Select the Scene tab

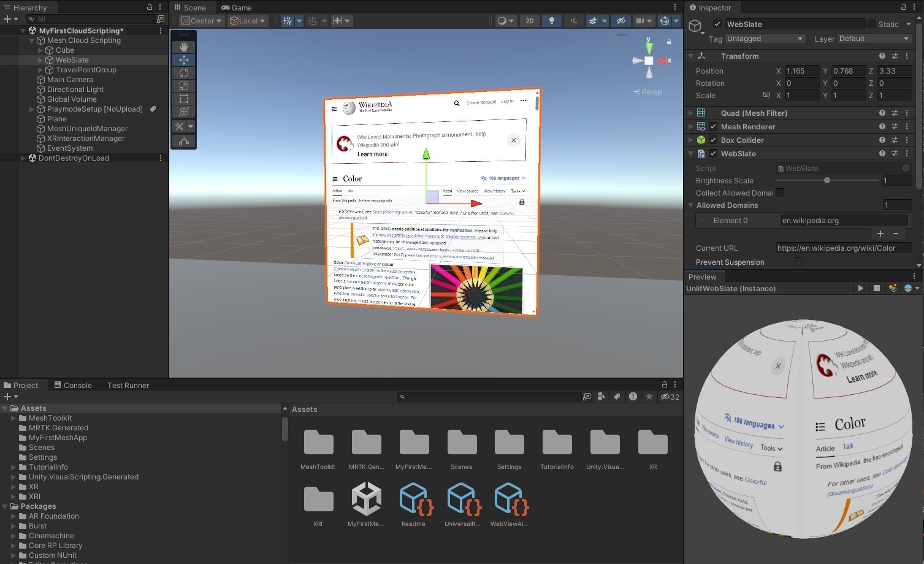[x=190, y=7]
